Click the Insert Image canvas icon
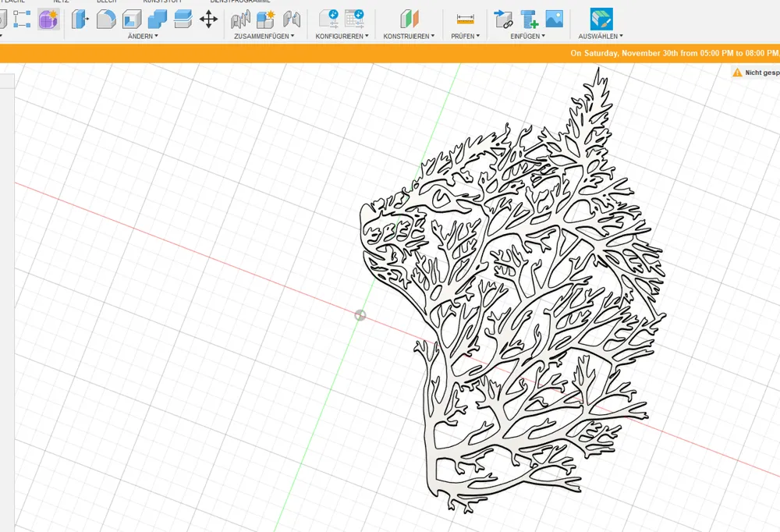 (554, 19)
